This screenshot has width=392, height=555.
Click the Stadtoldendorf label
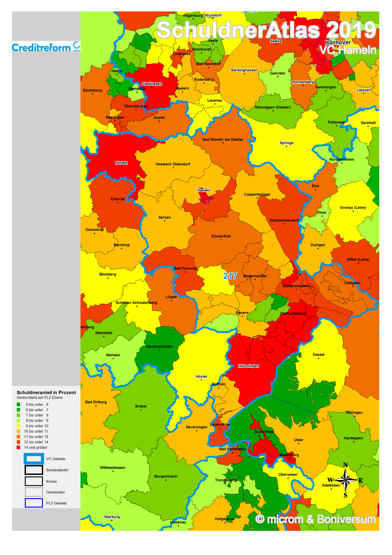point(293,313)
